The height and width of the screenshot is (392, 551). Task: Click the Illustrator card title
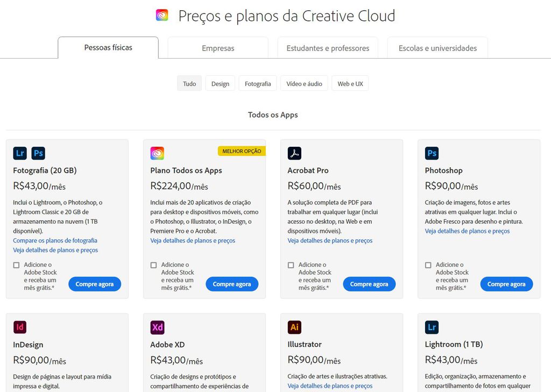pos(305,344)
